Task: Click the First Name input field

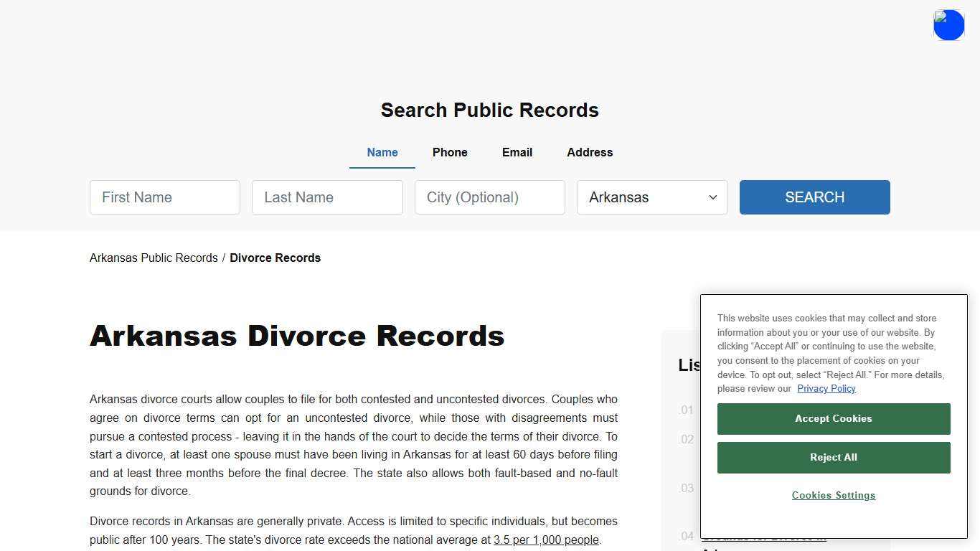Action: click(x=164, y=197)
